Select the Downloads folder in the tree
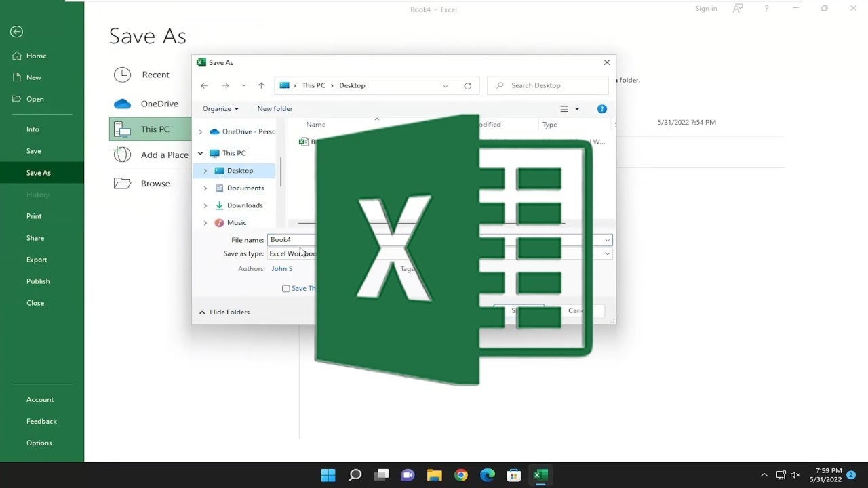Image resolution: width=868 pixels, height=488 pixels. point(244,205)
